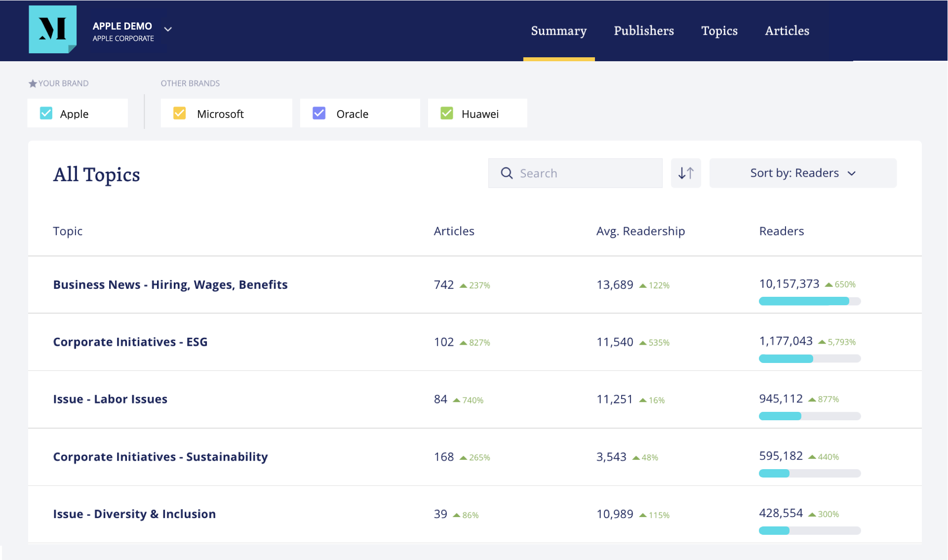The width and height of the screenshot is (948, 560).
Task: Go to the Articles tab
Action: [787, 31]
